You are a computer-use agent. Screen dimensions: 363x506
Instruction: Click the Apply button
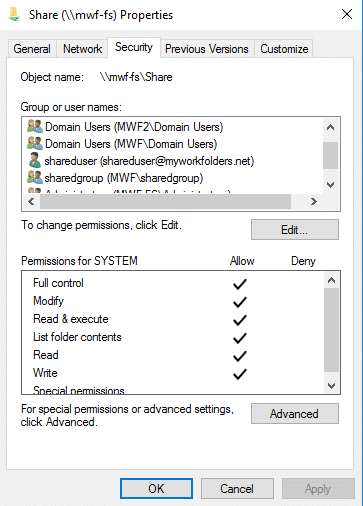pyautogui.click(x=318, y=489)
